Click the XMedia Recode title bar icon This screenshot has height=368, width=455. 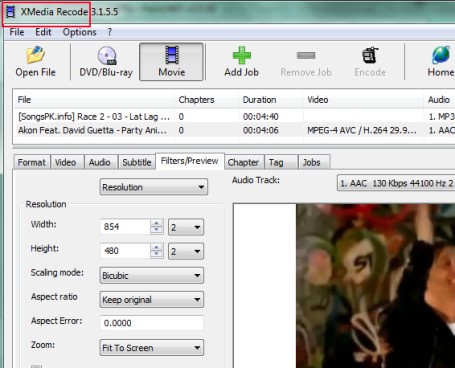(11, 12)
